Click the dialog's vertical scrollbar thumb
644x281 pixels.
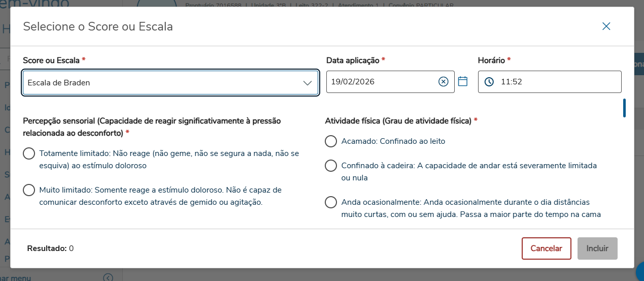tap(624, 108)
